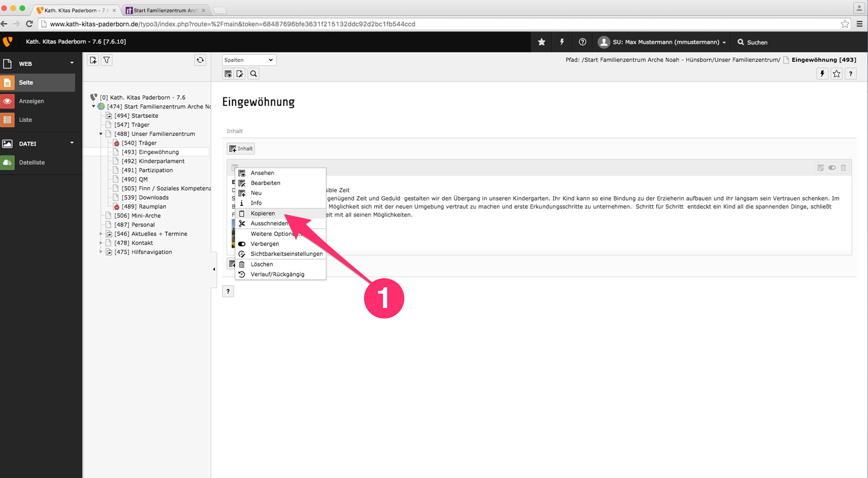Select Löschen in the context menu
The image size is (868, 478).
click(x=262, y=264)
